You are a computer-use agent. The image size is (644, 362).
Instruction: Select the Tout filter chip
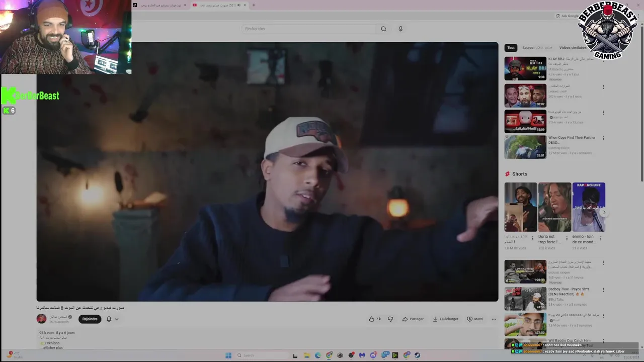(511, 48)
